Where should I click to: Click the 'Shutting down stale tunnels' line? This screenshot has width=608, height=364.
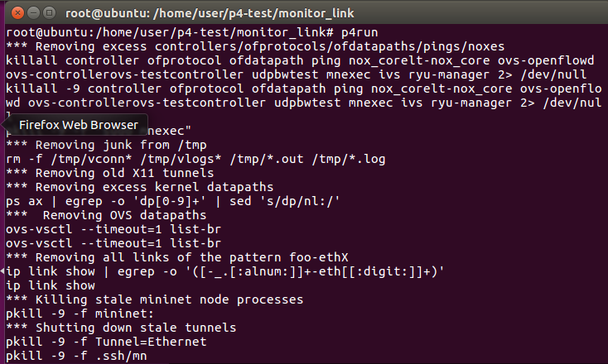121,328
